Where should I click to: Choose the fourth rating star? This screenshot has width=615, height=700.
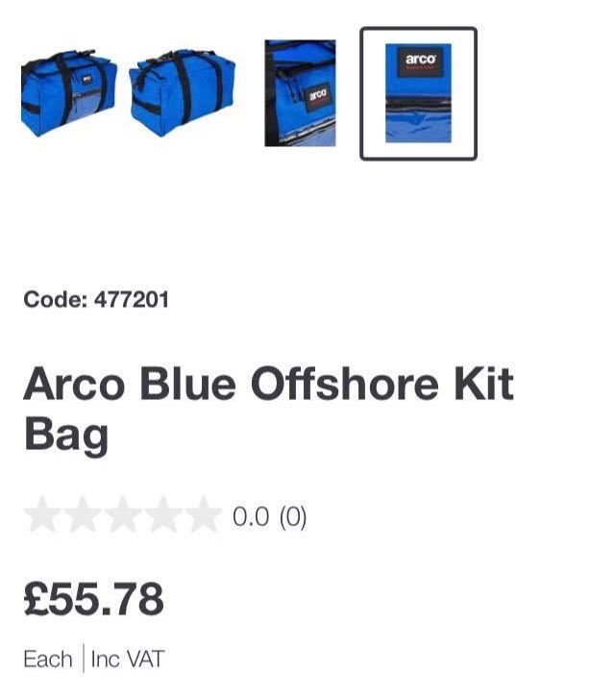[x=163, y=514]
